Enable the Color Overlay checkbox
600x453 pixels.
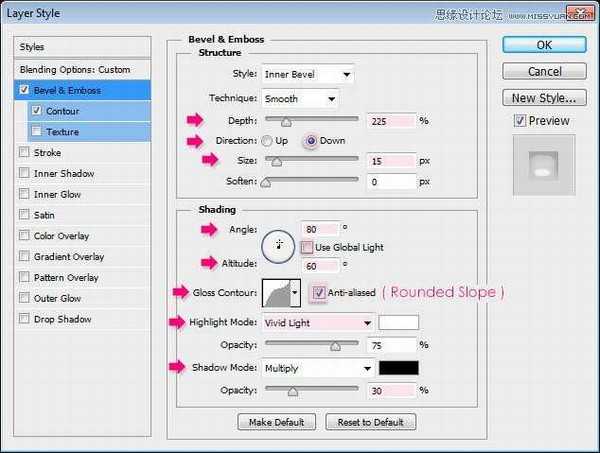pos(24,235)
